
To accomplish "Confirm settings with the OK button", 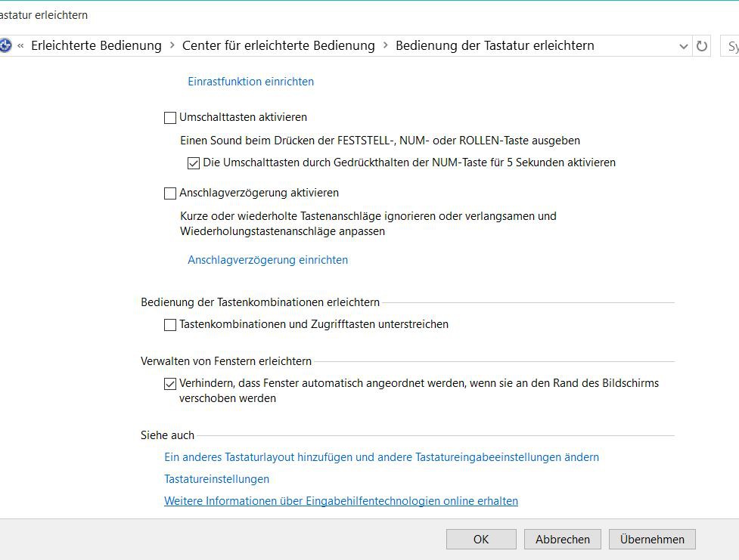I will (x=481, y=539).
